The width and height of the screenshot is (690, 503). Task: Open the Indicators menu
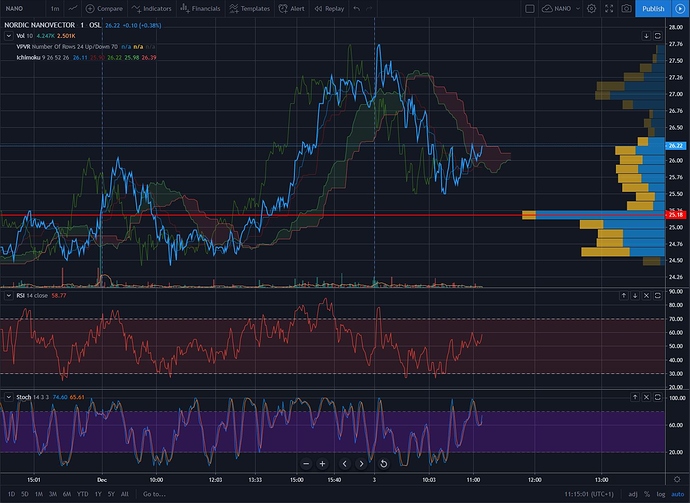tap(151, 8)
